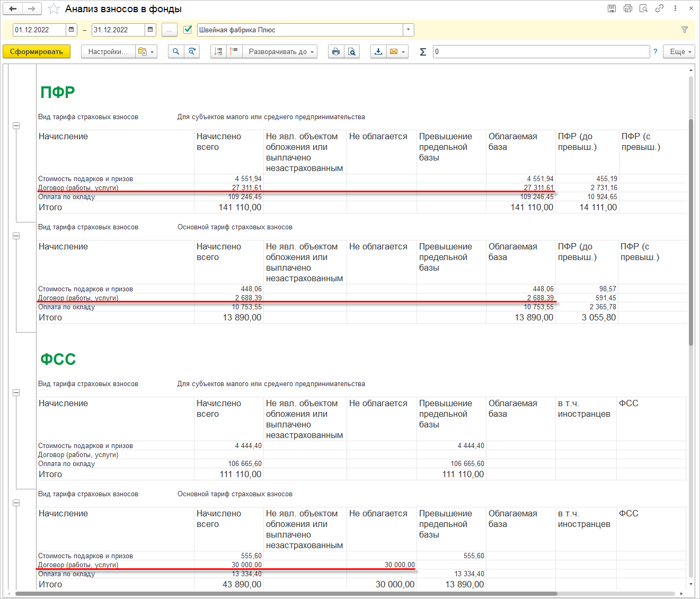Collapse the first ПФР group (small business tariff)
This screenshot has width=700, height=599.
pyautogui.click(x=16, y=126)
